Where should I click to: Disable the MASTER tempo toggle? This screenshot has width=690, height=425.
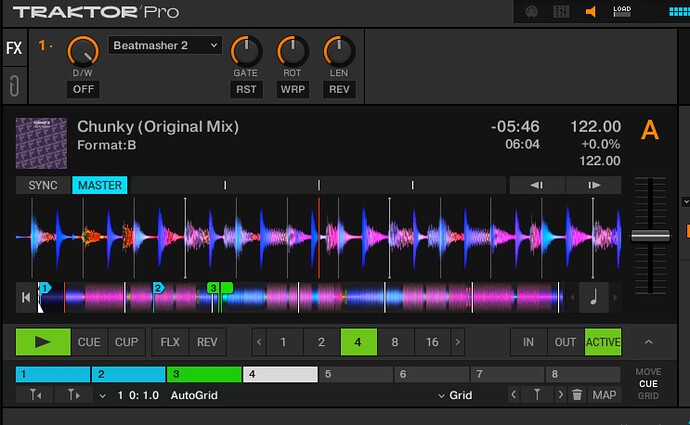click(x=100, y=185)
